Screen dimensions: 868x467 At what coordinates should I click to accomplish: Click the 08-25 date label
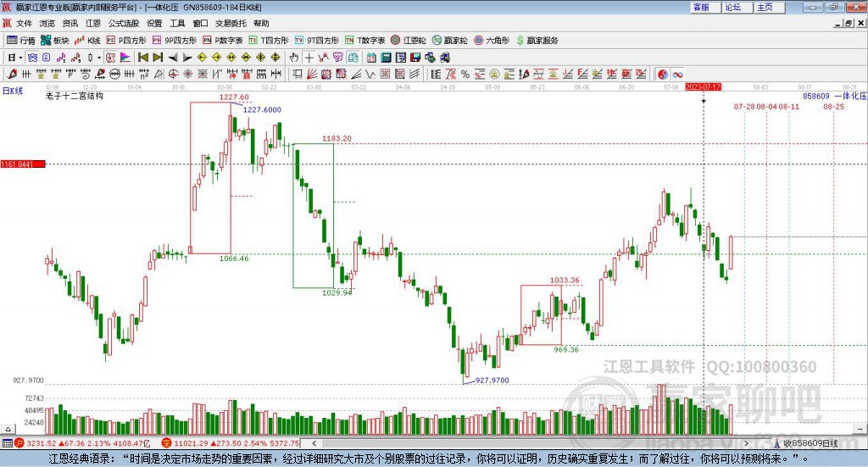click(834, 106)
